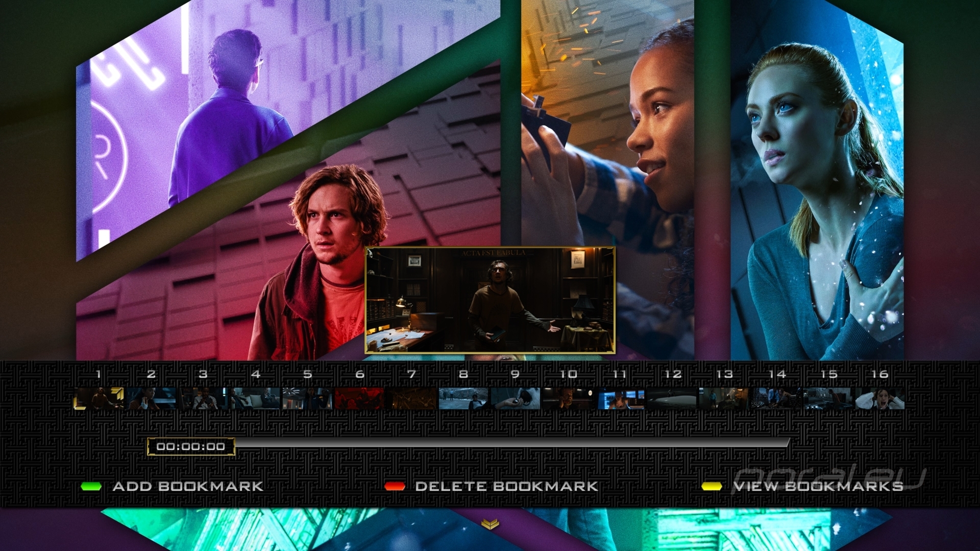This screenshot has height=551, width=980.
Task: Choose chapter 11 thumbnail
Action: tap(620, 398)
